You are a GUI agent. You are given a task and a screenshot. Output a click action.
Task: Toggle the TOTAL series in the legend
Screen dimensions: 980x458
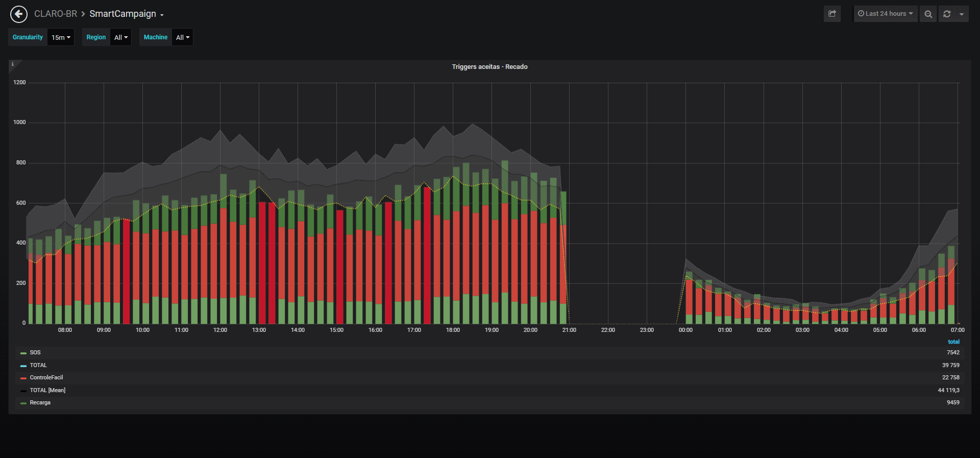(38, 366)
